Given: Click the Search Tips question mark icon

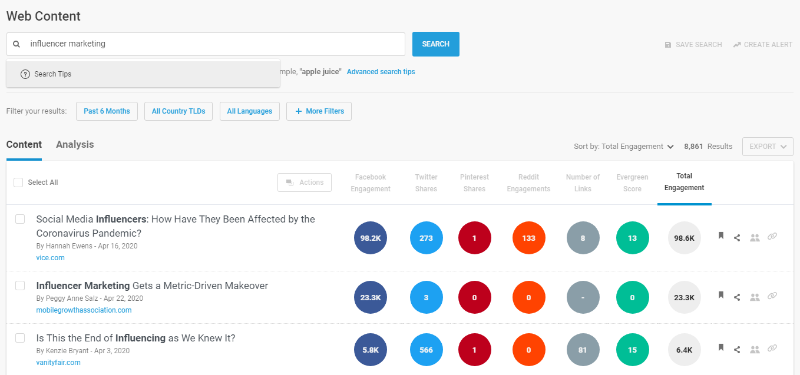Looking at the screenshot, I should pyautogui.click(x=25, y=74).
